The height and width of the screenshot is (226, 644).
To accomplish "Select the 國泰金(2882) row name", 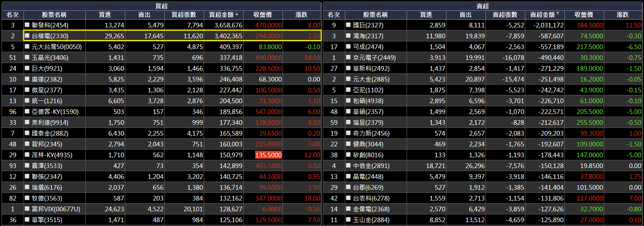I will [x=50, y=133].
